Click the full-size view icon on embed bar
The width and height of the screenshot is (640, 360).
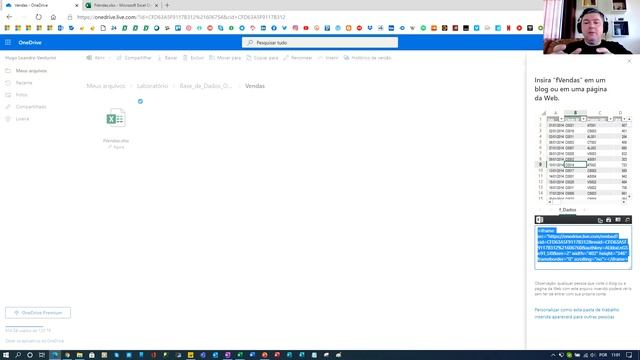[x=627, y=220]
